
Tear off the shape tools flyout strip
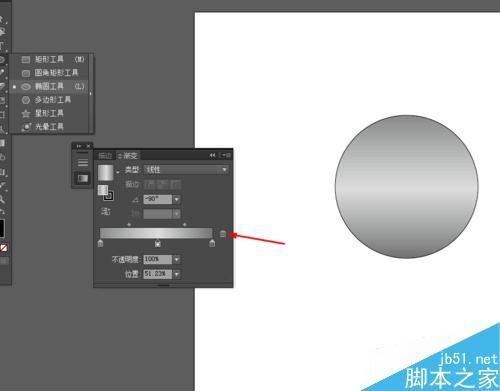pos(91,94)
